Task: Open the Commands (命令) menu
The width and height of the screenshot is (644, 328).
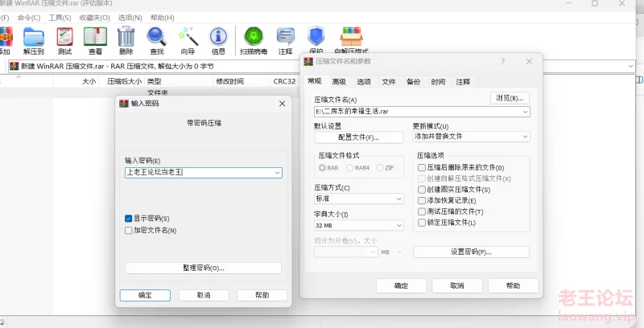Action: click(29, 18)
